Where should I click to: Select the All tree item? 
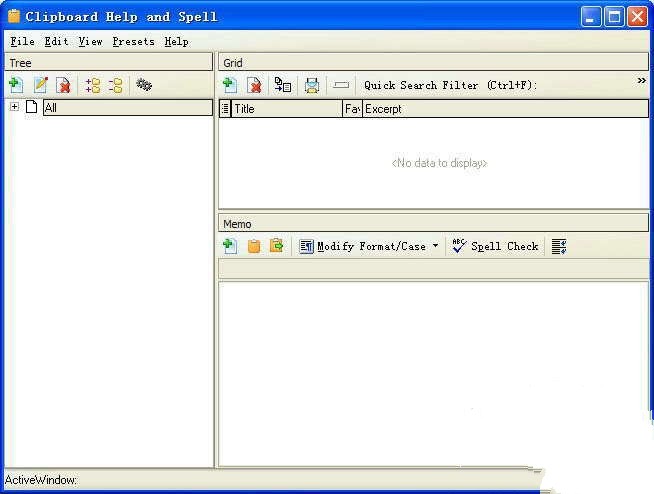click(128, 108)
